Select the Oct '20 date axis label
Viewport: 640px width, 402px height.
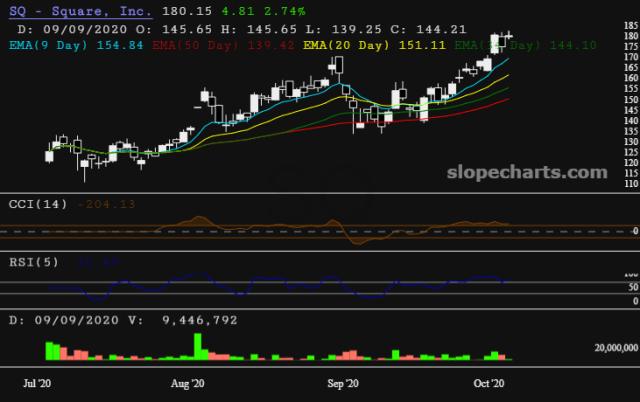(489, 382)
